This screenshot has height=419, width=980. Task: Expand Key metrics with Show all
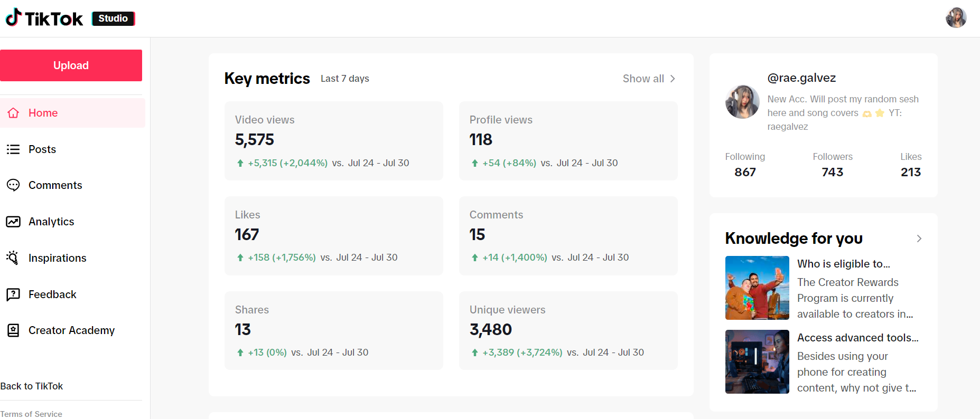649,79
